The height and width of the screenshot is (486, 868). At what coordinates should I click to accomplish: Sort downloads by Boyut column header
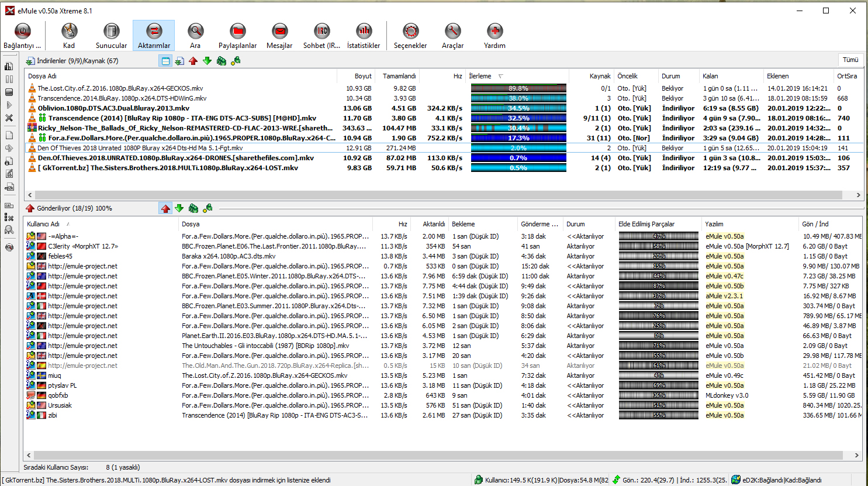(356, 76)
